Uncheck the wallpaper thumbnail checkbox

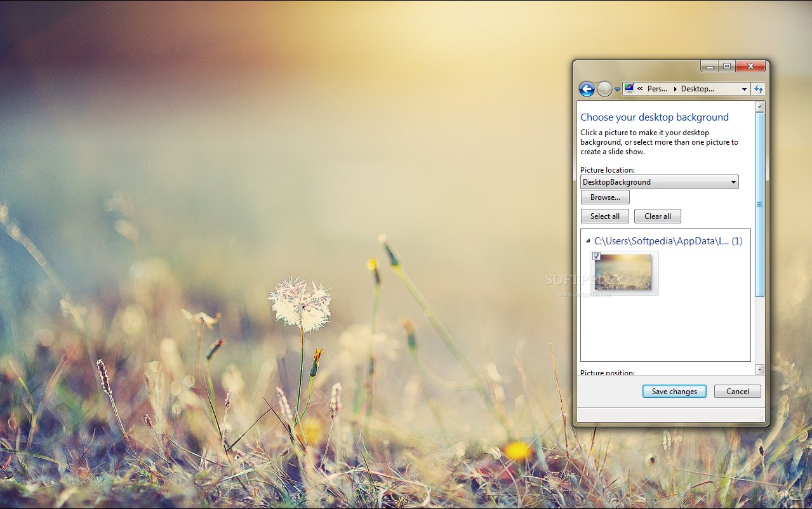pos(596,256)
